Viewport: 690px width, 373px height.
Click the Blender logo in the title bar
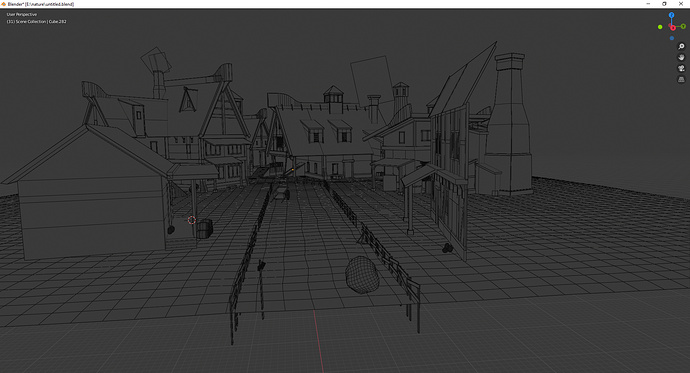(x=4, y=4)
